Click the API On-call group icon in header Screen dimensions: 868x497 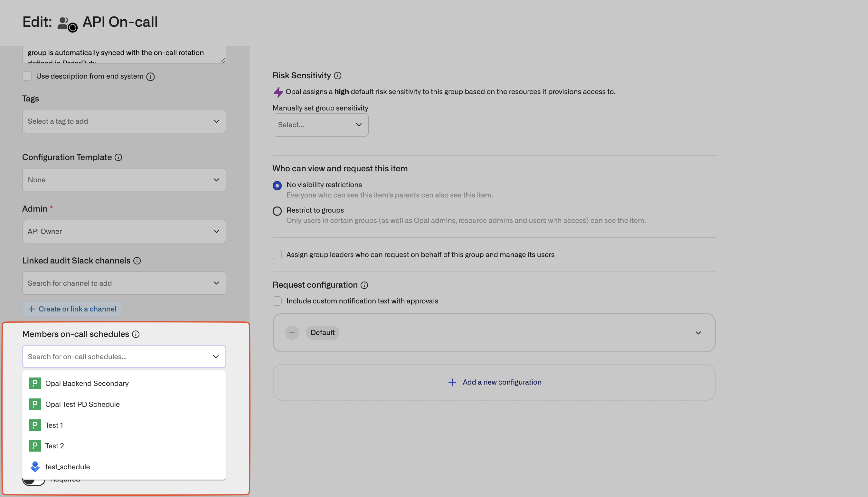point(67,24)
